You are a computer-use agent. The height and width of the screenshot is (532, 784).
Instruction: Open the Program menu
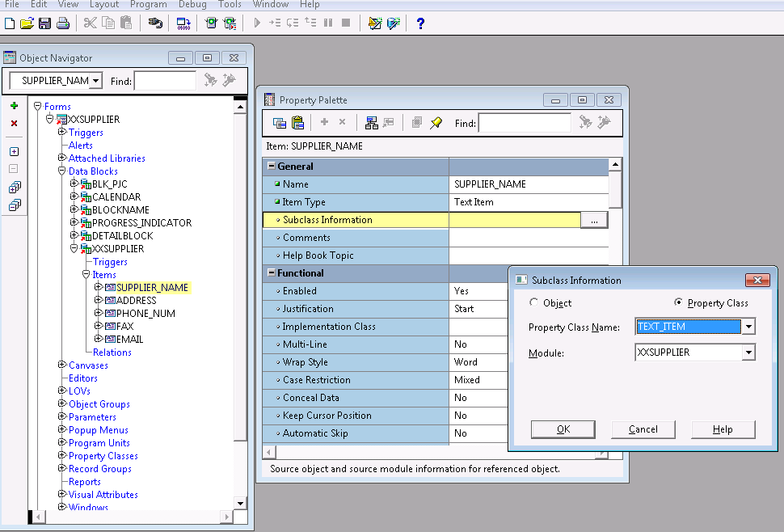click(x=148, y=5)
